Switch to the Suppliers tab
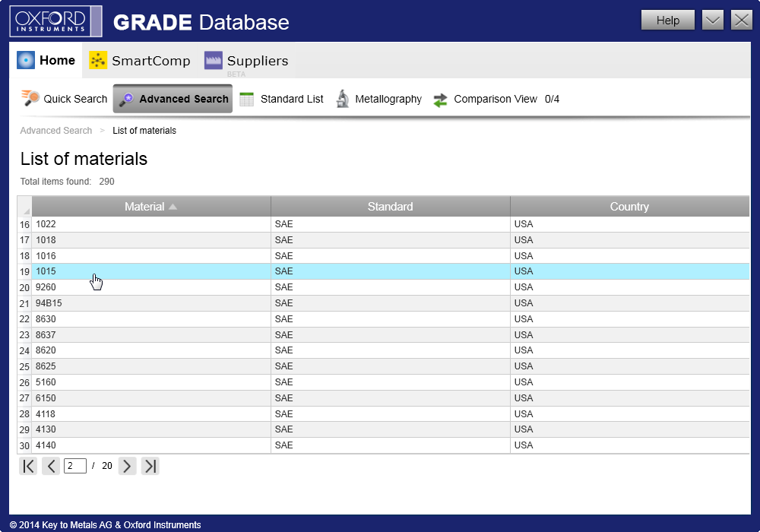The height and width of the screenshot is (532, 760). [247, 61]
